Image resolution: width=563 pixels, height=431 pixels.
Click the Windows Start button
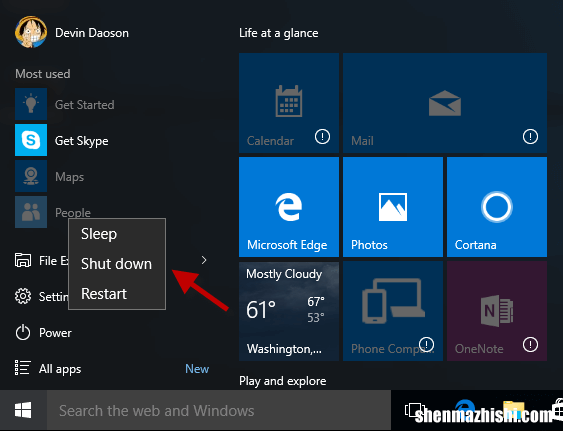click(23, 410)
